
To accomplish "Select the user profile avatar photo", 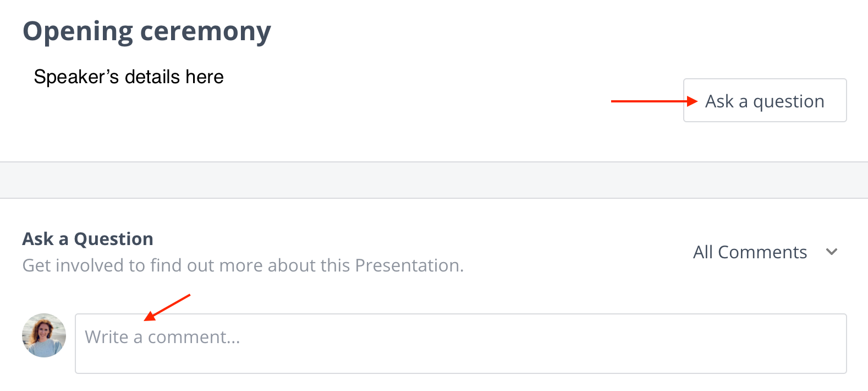I will [x=44, y=335].
